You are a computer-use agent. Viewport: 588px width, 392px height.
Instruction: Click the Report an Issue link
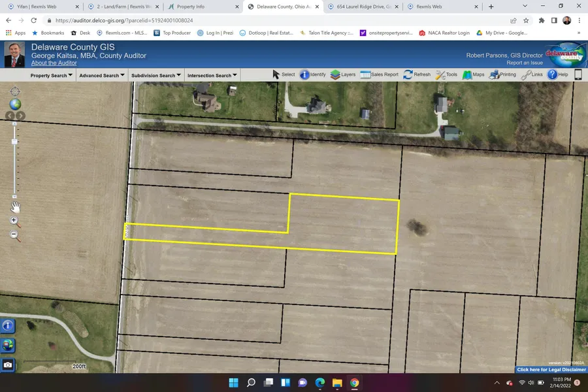pyautogui.click(x=525, y=63)
